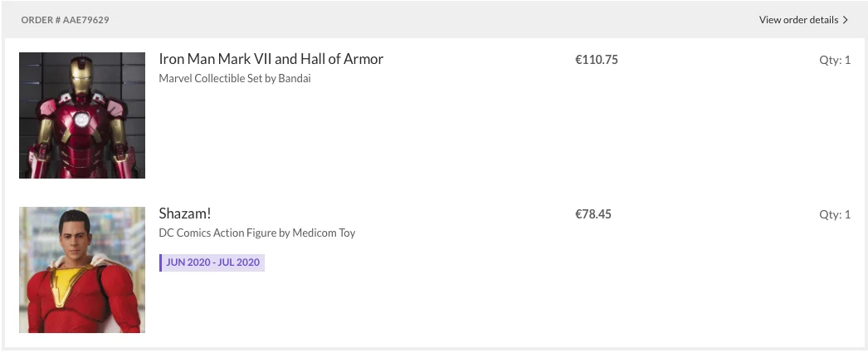Click the €78.45 price
This screenshot has width=868, height=358.
click(593, 214)
